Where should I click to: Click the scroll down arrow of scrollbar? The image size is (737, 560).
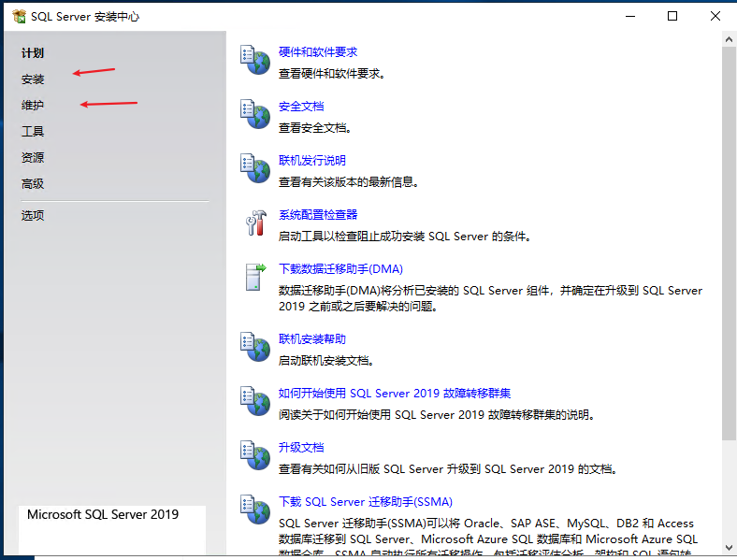point(729,547)
